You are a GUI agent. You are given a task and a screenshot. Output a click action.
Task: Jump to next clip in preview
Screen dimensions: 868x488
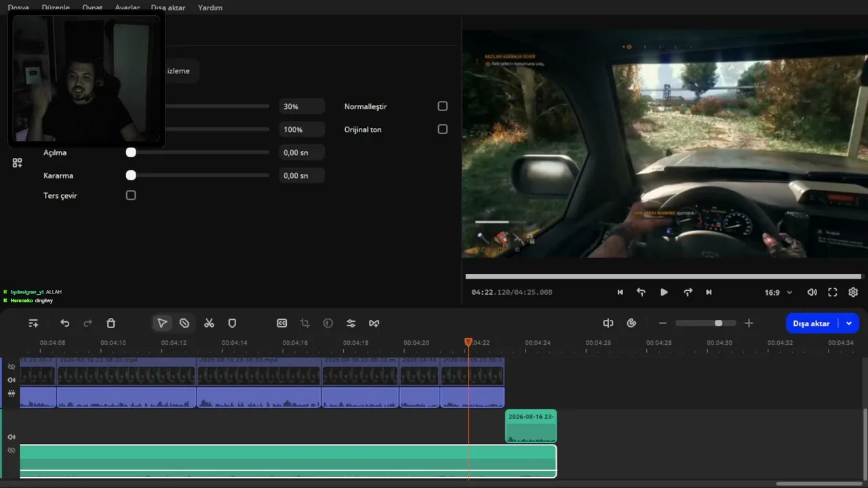click(709, 292)
